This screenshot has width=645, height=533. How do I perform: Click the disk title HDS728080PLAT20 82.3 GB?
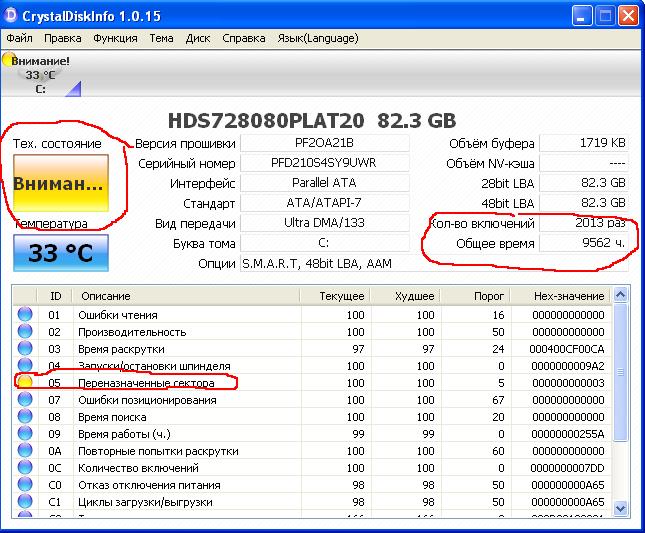click(312, 121)
